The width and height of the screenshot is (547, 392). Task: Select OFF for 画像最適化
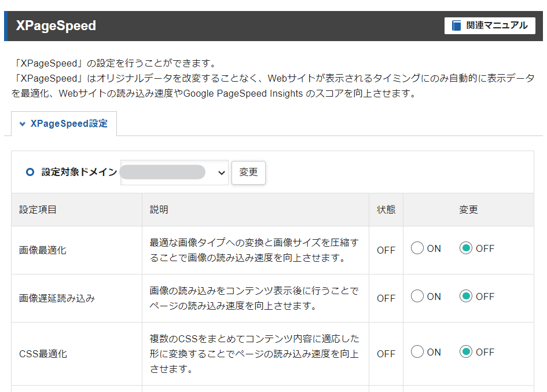click(x=466, y=248)
